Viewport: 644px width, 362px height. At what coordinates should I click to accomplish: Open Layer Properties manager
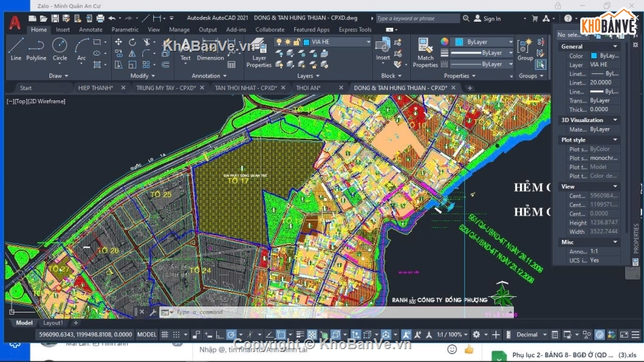pos(259,53)
